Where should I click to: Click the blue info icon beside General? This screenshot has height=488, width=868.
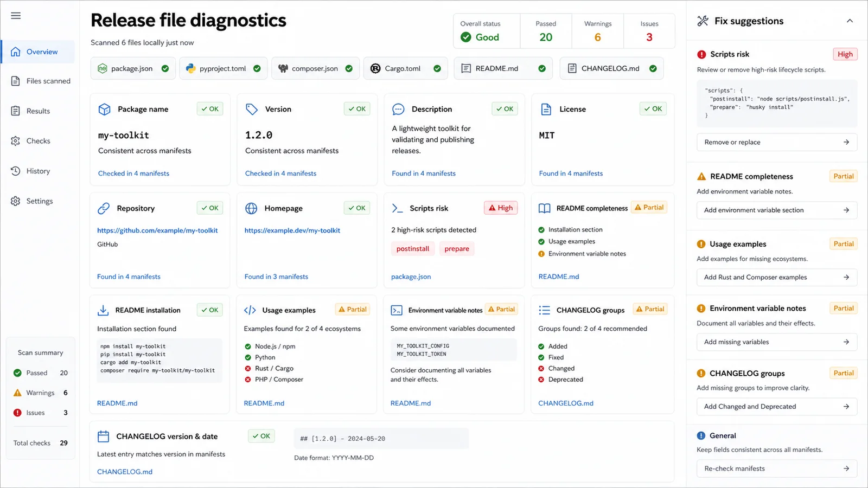[x=701, y=435]
